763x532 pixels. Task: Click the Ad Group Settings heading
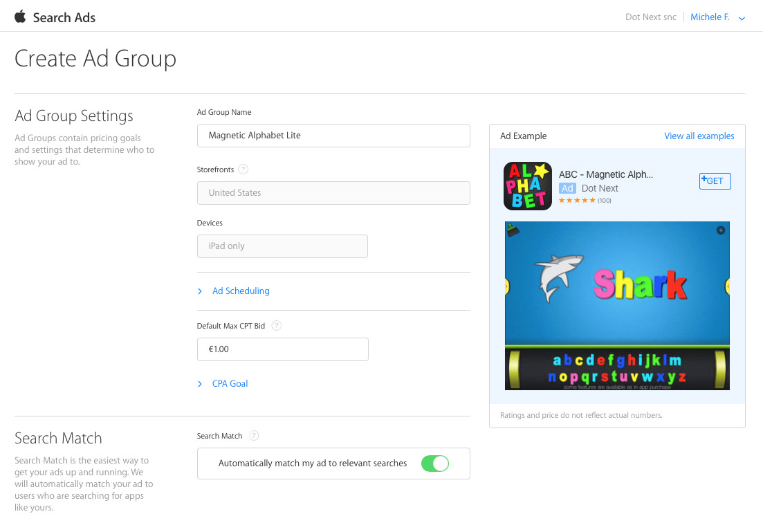pyautogui.click(x=74, y=116)
